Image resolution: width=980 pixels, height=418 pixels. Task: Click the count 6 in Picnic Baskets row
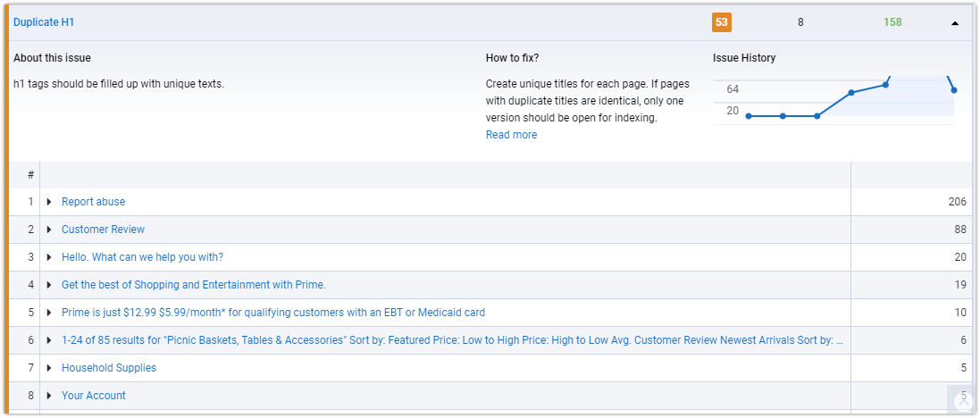click(x=964, y=340)
